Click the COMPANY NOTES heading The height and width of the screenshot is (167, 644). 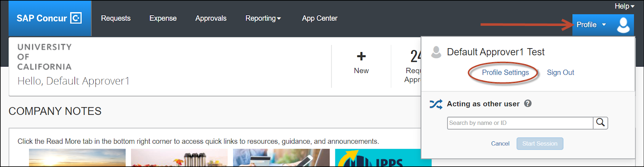pos(55,111)
